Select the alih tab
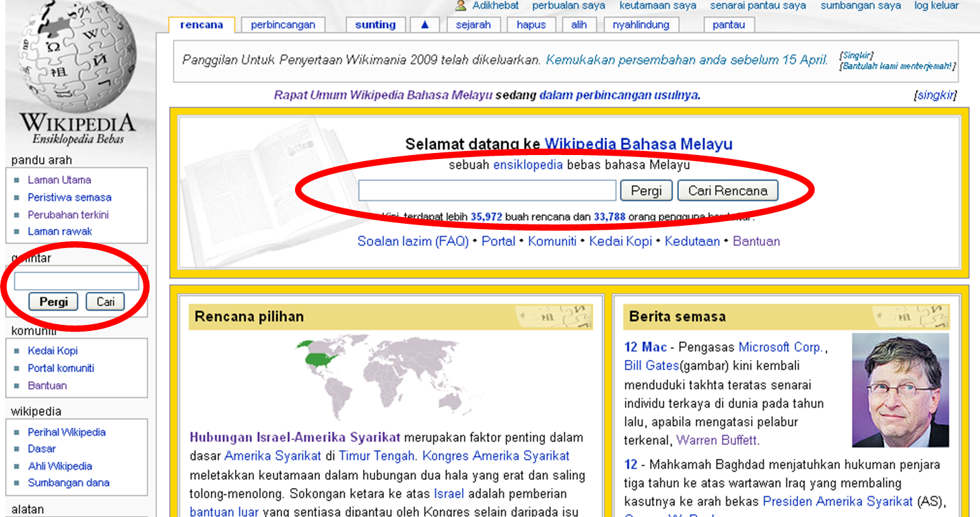Viewport: 980px width, 517px height. pos(579,25)
